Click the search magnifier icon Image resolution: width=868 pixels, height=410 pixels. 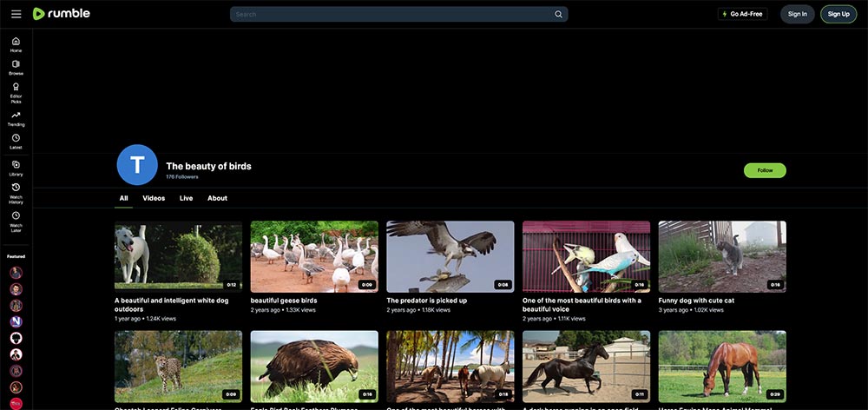[558, 15]
